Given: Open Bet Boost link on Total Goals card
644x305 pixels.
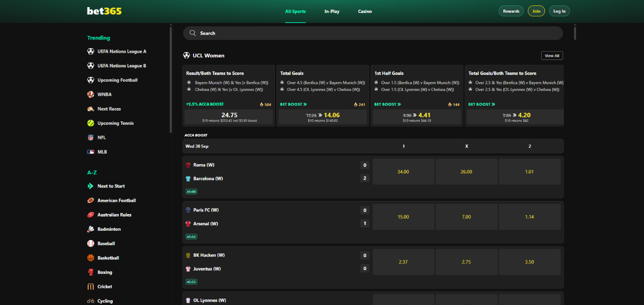Looking at the screenshot, I should (293, 104).
